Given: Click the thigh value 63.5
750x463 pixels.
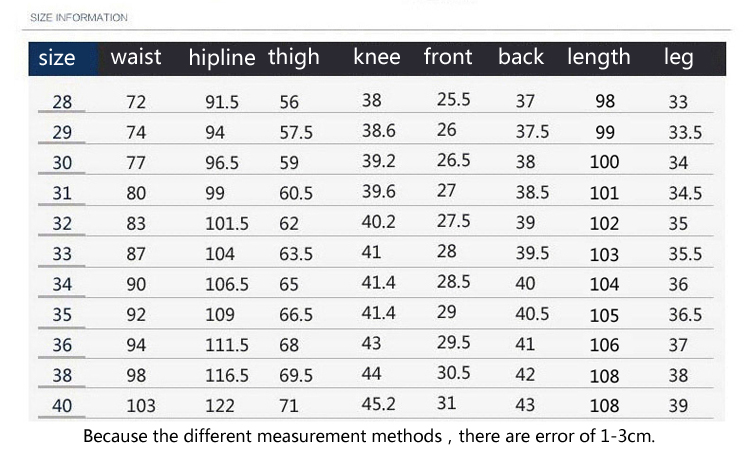Looking at the screenshot, I should tap(296, 254).
